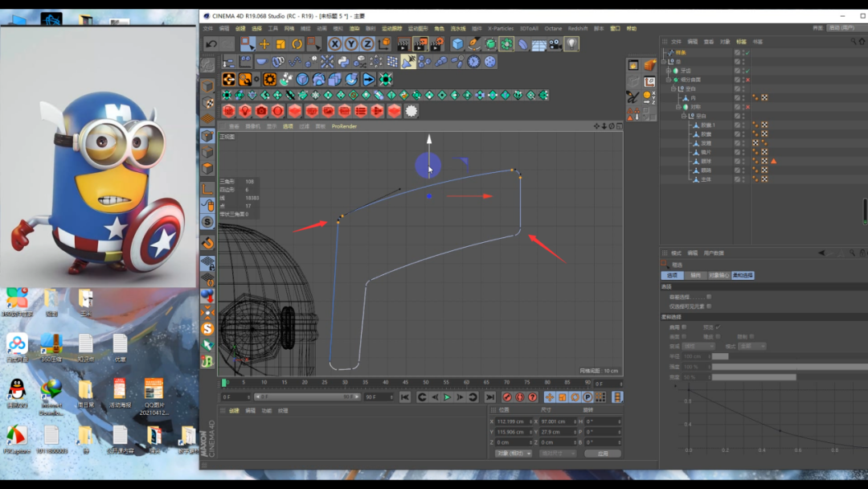
Task: Go to start of timeline
Action: click(405, 397)
